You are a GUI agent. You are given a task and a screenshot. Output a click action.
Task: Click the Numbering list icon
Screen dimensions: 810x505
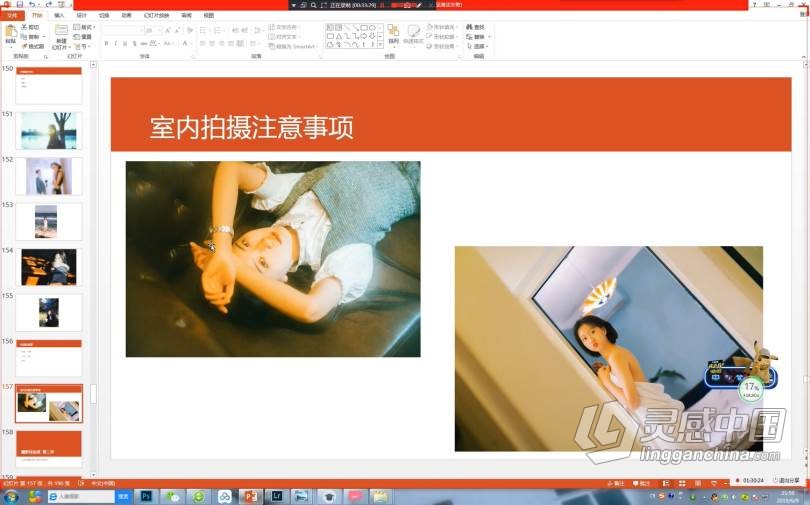(219, 30)
